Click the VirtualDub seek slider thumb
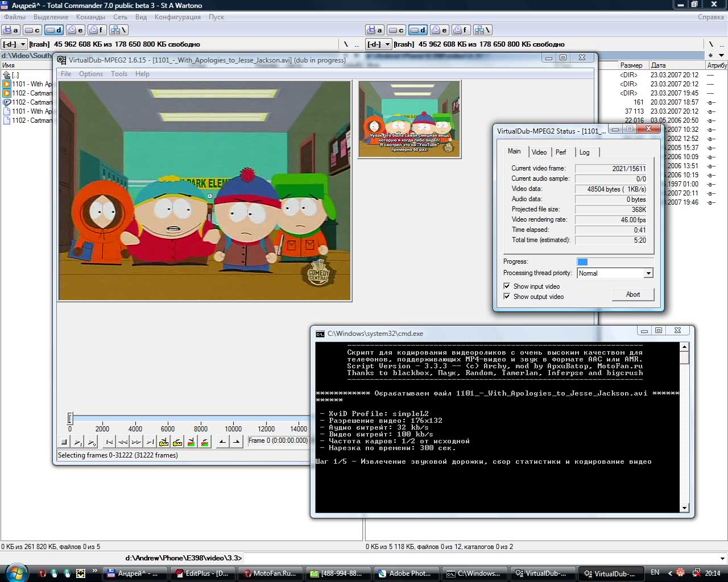 70,418
